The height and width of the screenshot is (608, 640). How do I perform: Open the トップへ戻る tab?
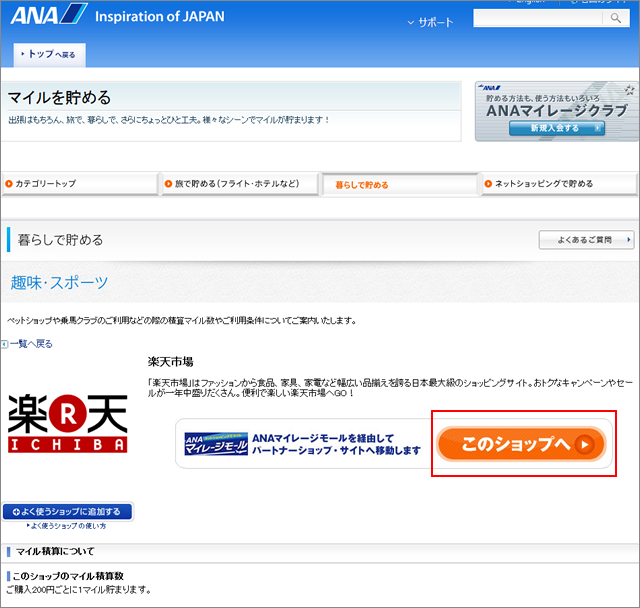[49, 55]
